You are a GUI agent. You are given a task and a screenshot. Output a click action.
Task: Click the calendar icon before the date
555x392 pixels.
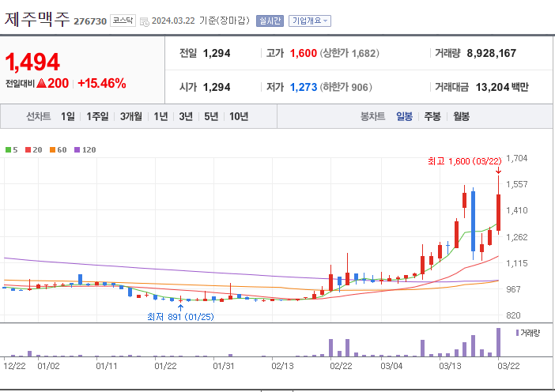click(x=145, y=21)
